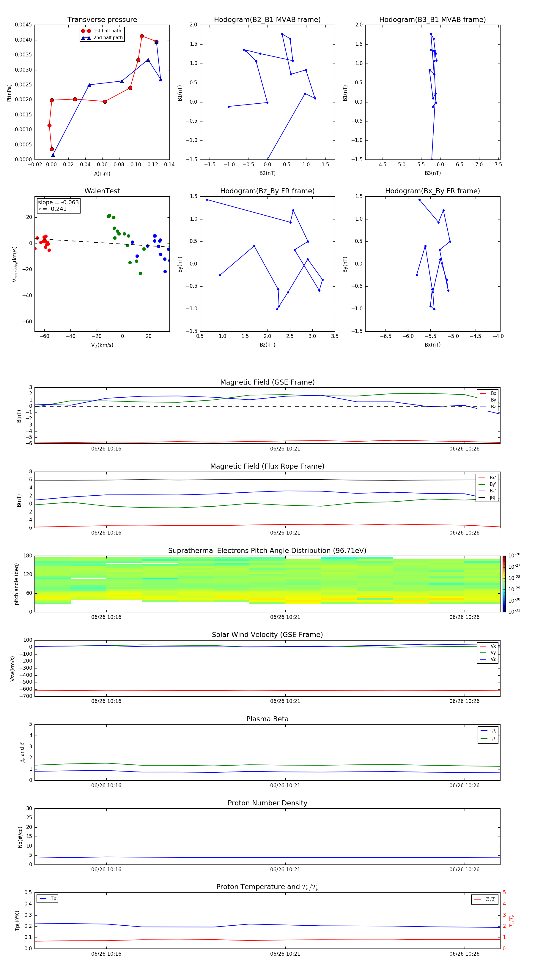Click the 'Vsw(km/s)' y-axis label
535x980 pixels.
click(x=12, y=668)
